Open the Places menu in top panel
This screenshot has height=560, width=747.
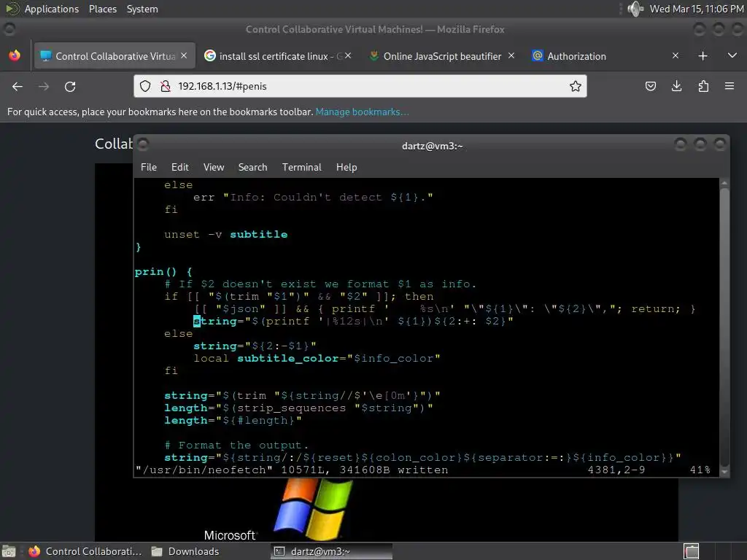[102, 9]
